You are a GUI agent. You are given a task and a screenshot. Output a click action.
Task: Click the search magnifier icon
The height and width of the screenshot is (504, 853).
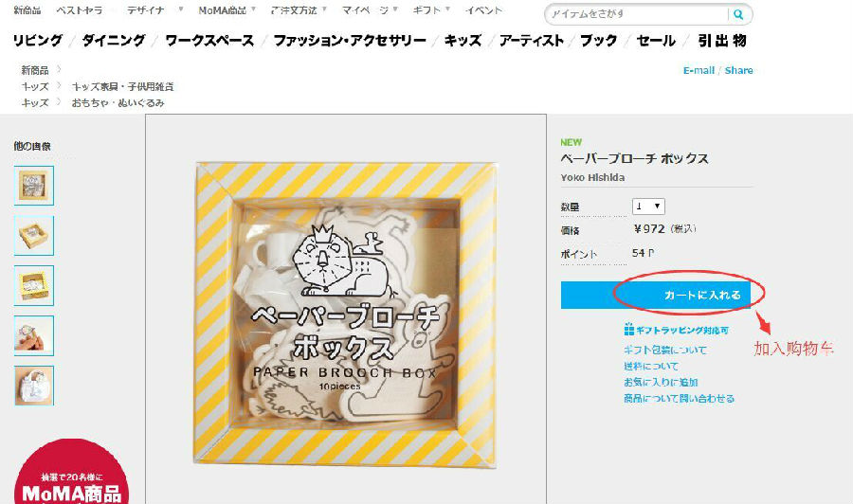[x=737, y=14]
